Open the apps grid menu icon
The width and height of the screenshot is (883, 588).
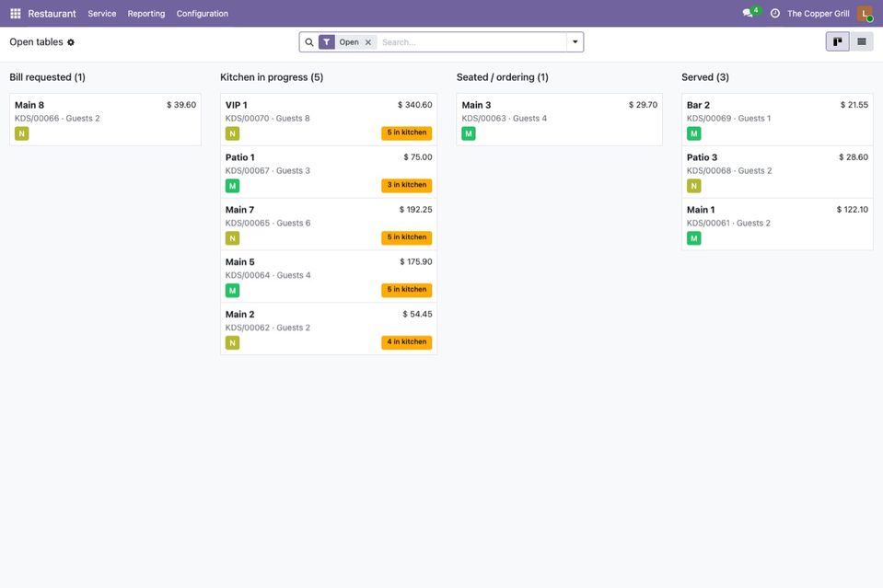(16, 14)
